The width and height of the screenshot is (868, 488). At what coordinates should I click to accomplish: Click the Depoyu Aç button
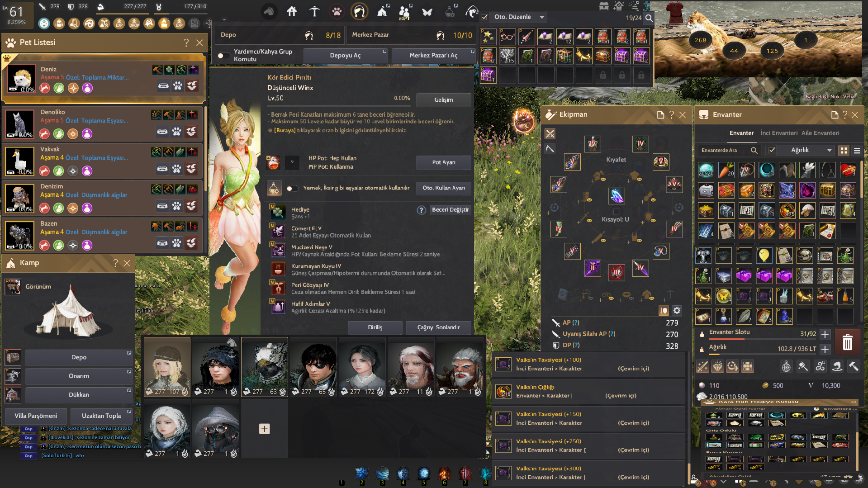(345, 55)
